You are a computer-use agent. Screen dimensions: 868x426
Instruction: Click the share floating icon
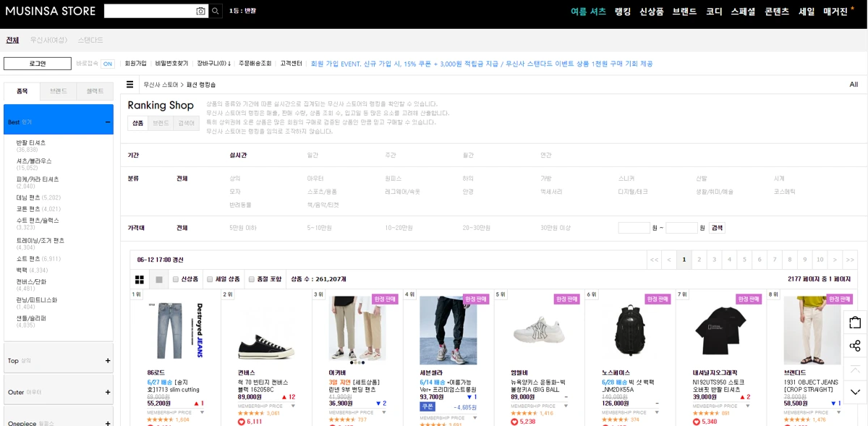click(855, 346)
